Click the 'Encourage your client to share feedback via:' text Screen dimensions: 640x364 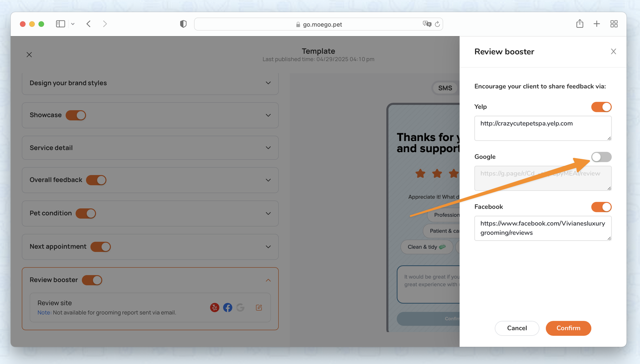(x=540, y=86)
